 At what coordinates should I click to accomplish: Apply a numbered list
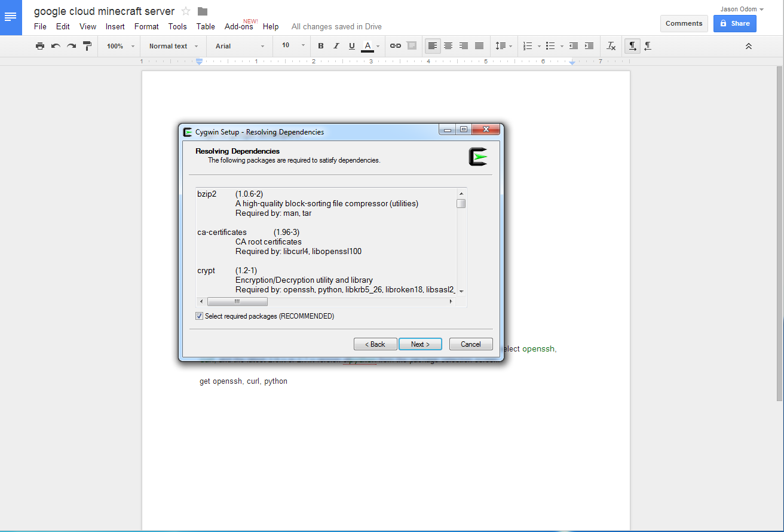(x=528, y=46)
